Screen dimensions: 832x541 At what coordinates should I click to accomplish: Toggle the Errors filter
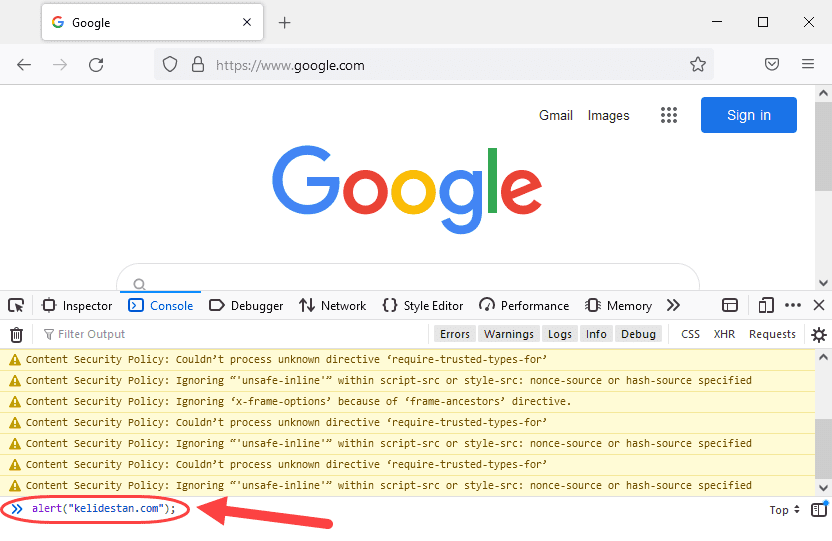[455, 334]
